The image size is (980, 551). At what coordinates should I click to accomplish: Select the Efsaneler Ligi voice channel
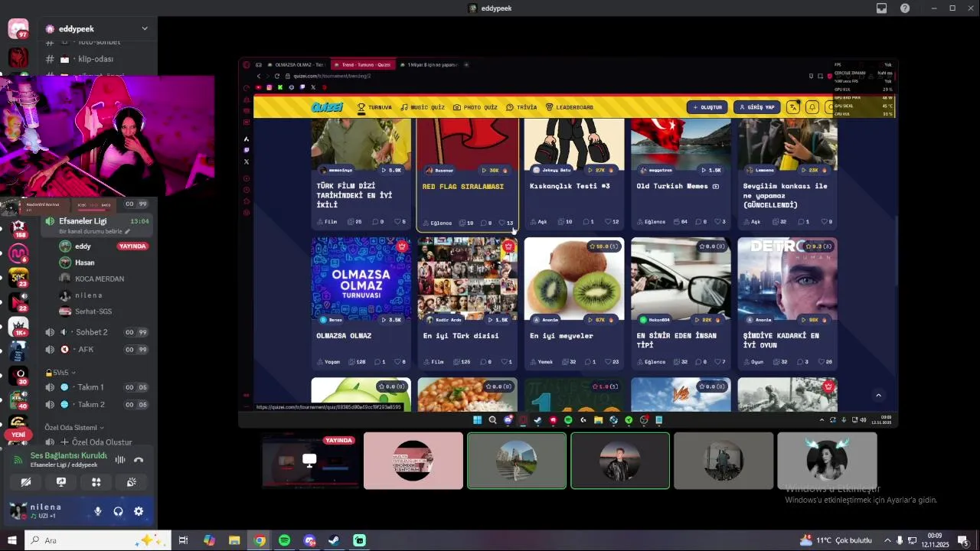click(96, 225)
